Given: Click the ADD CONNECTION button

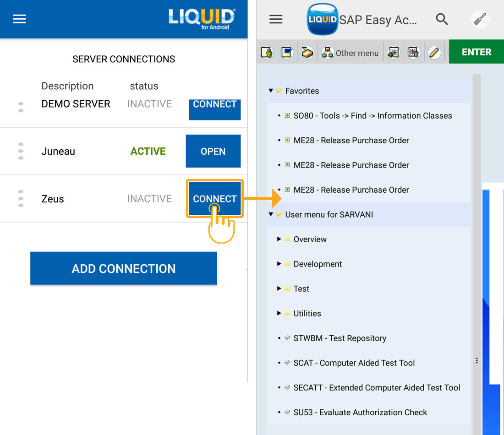Looking at the screenshot, I should click(124, 268).
